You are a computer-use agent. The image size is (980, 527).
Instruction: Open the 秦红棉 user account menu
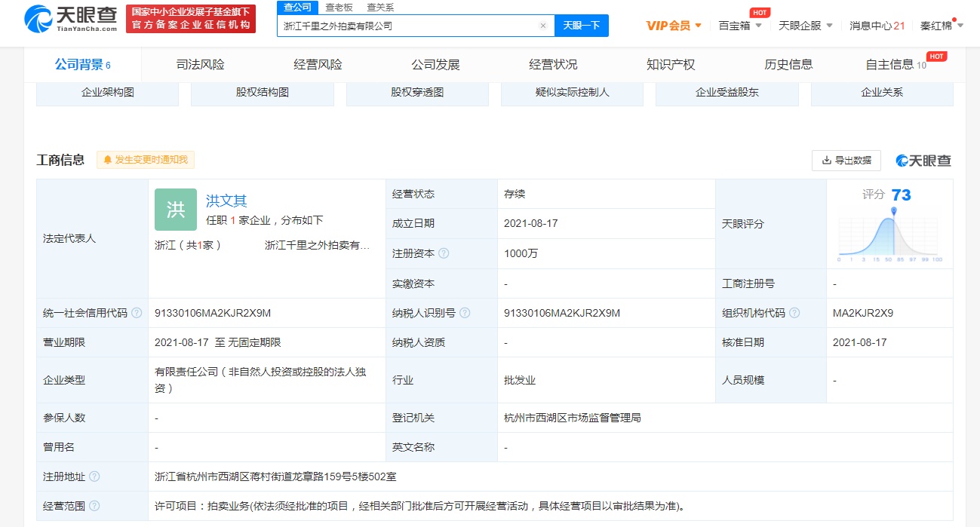pyautogui.click(x=942, y=26)
